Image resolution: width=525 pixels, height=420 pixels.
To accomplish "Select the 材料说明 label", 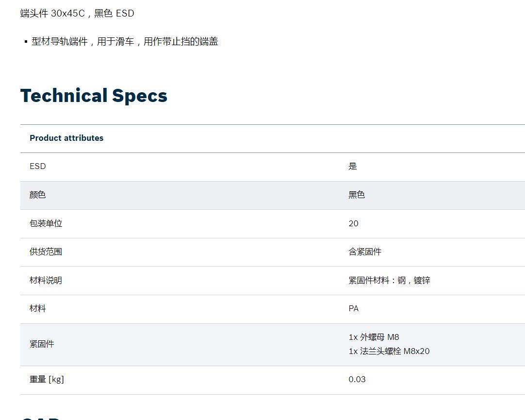I will point(46,280).
